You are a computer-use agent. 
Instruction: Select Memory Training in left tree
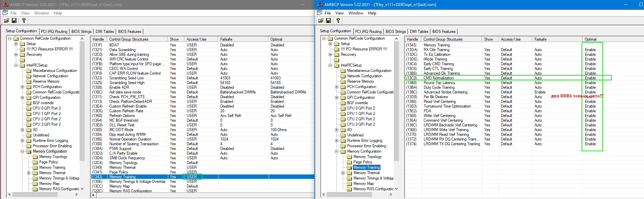click(x=52, y=167)
